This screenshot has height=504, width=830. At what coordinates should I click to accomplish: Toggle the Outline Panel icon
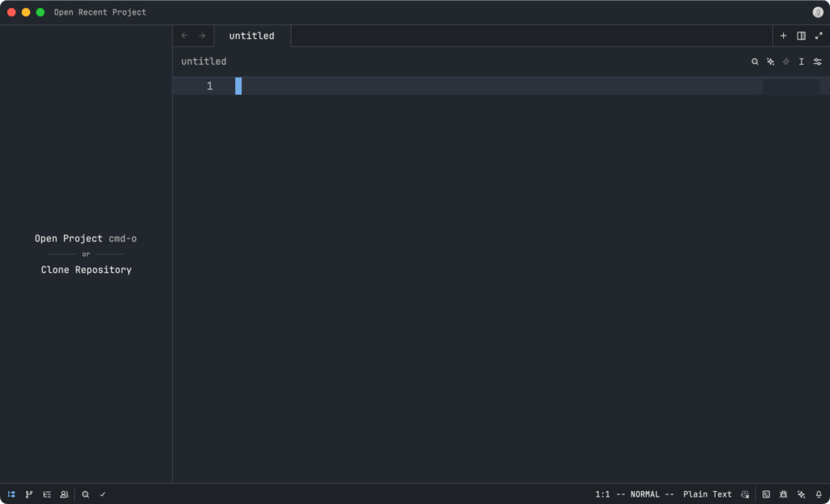pos(47,494)
